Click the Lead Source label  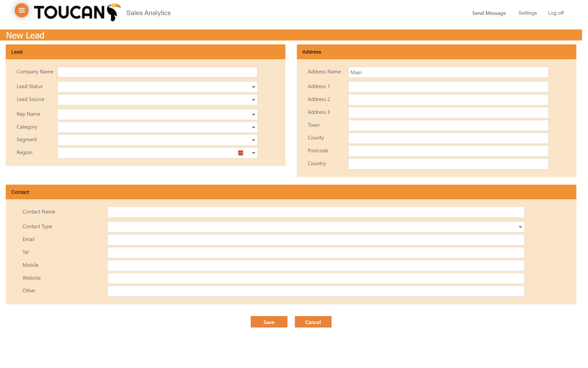tap(30, 99)
